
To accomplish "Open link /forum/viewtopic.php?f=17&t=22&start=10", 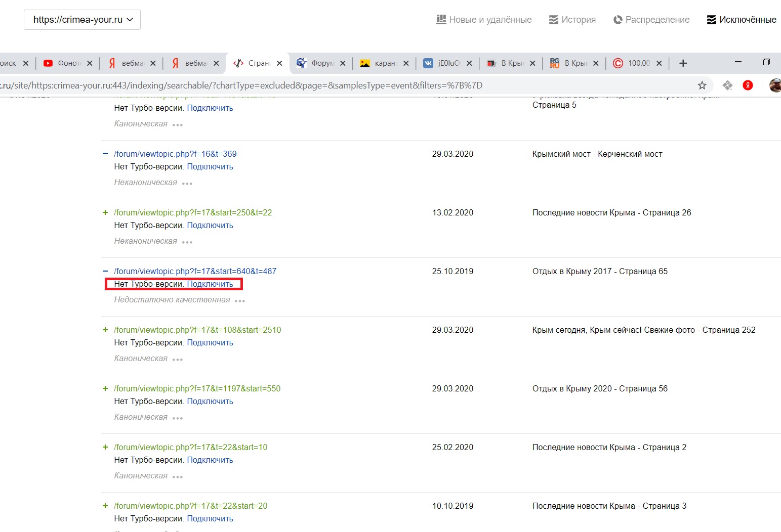I will point(191,447).
